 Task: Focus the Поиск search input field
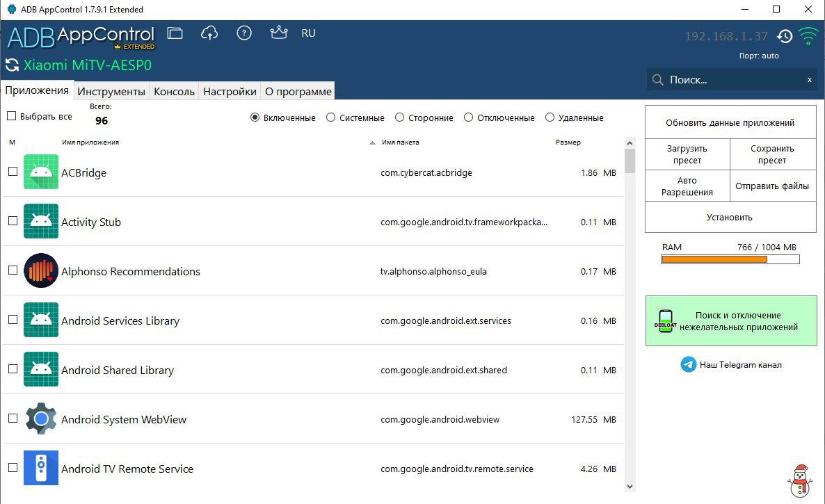(732, 80)
